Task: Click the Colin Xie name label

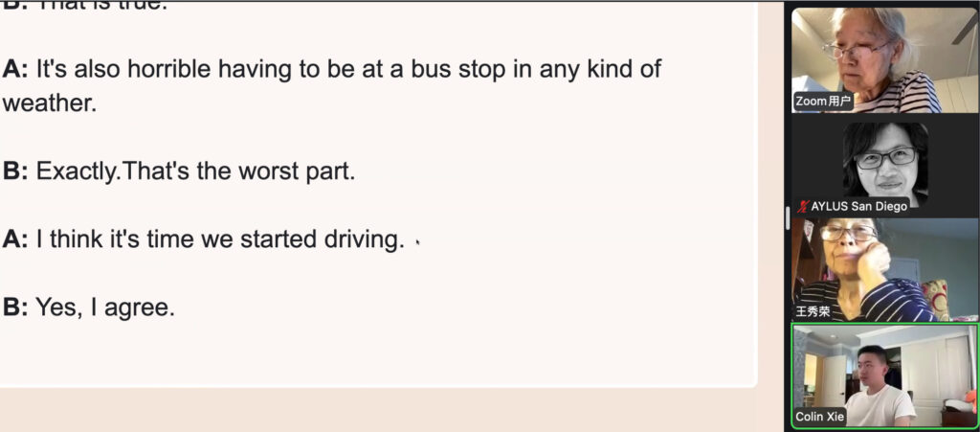Action: pyautogui.click(x=821, y=417)
